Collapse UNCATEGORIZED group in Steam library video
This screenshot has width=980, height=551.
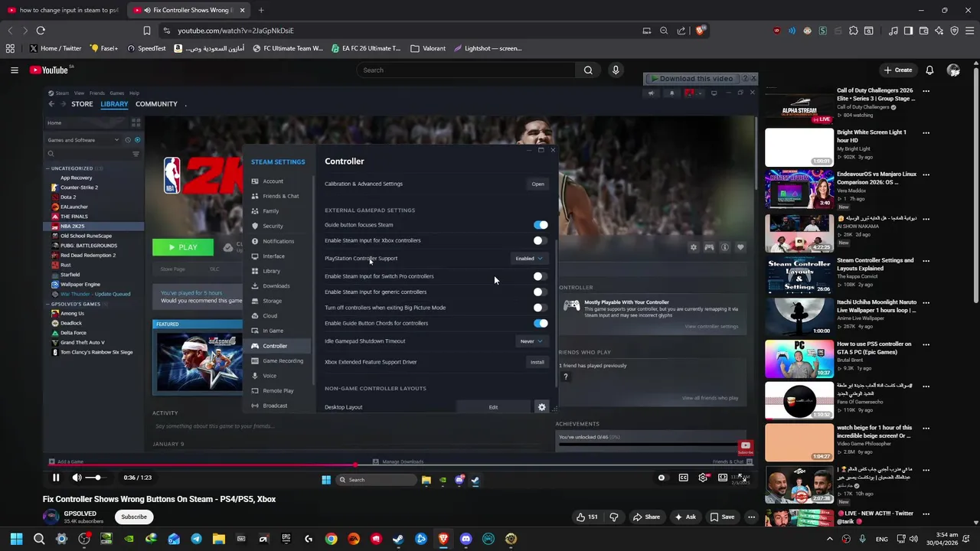pyautogui.click(x=47, y=168)
